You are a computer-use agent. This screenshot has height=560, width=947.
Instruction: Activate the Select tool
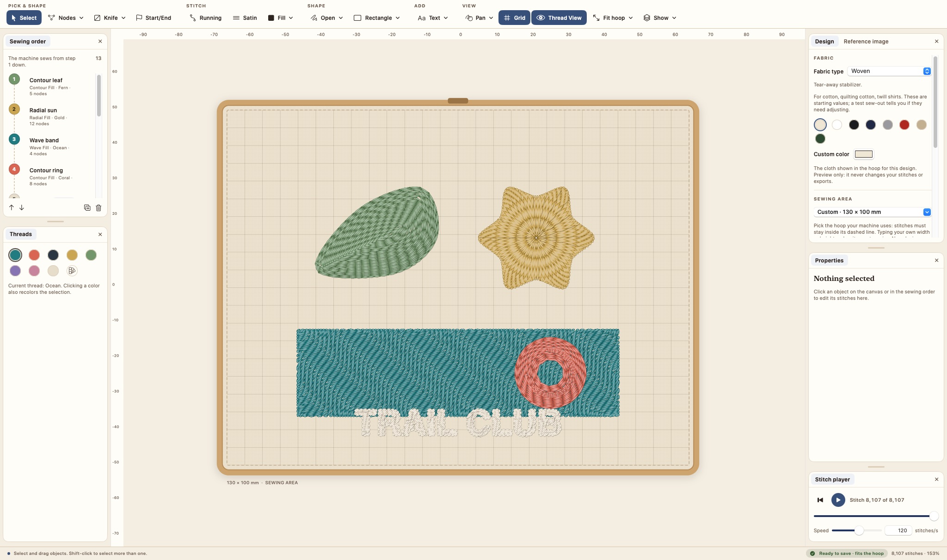pyautogui.click(x=24, y=18)
